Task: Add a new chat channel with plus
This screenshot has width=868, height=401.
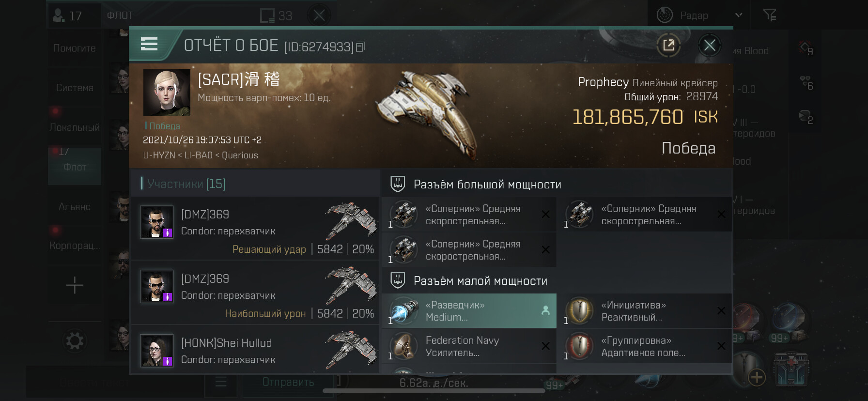Action: tap(75, 285)
